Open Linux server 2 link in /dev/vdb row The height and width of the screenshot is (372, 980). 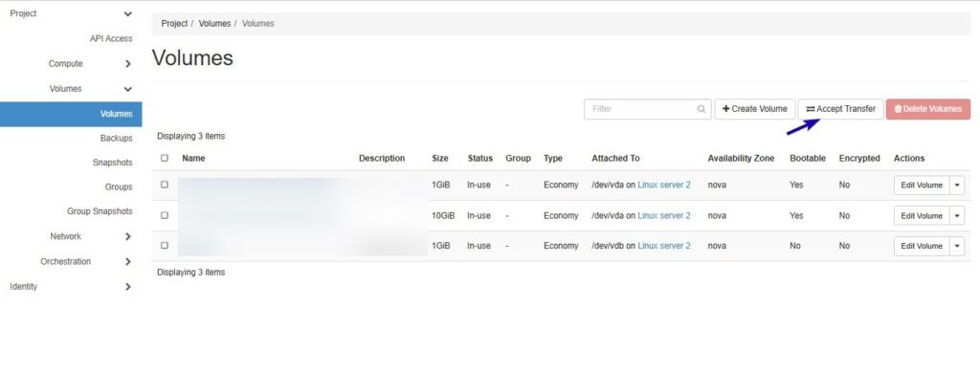click(x=664, y=246)
